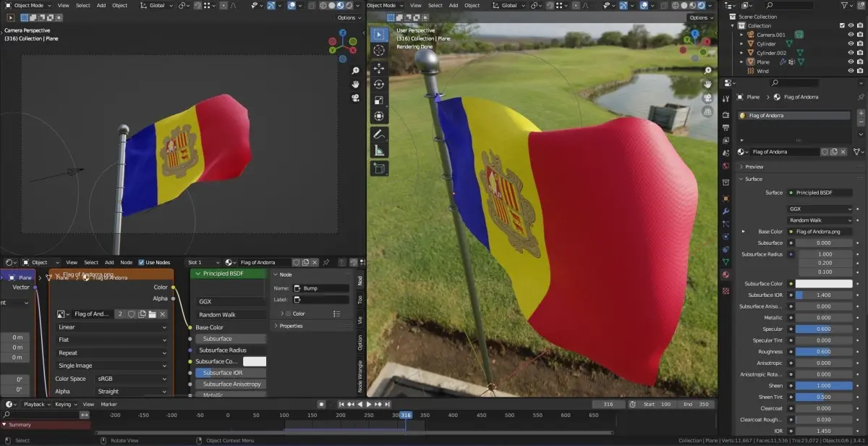Open the sRGB Color Space dropdown

(132, 379)
